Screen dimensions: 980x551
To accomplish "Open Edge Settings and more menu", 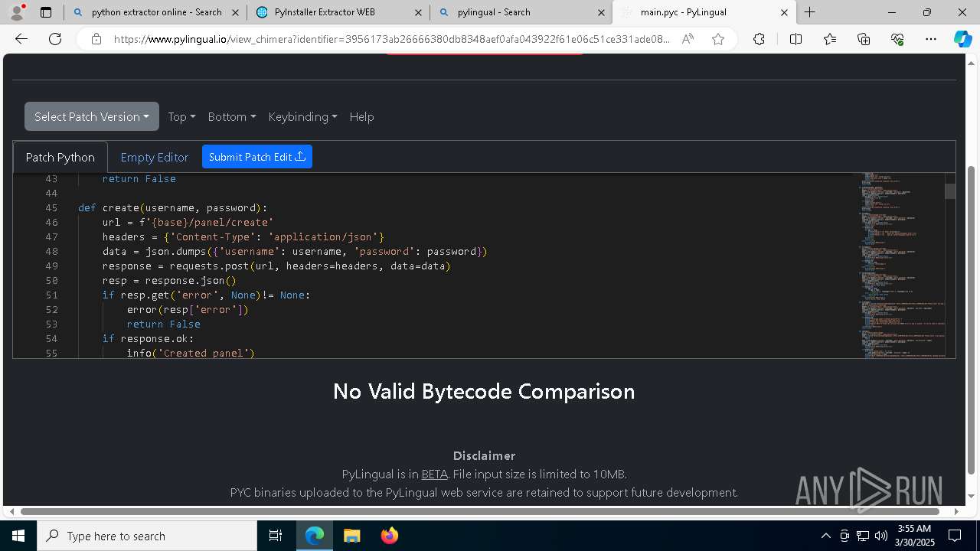I will coord(931,39).
